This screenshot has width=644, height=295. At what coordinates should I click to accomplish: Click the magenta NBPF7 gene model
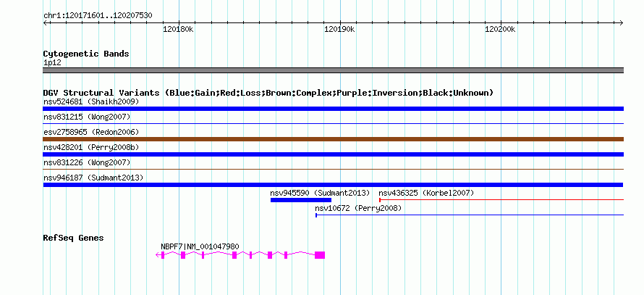coord(240,255)
